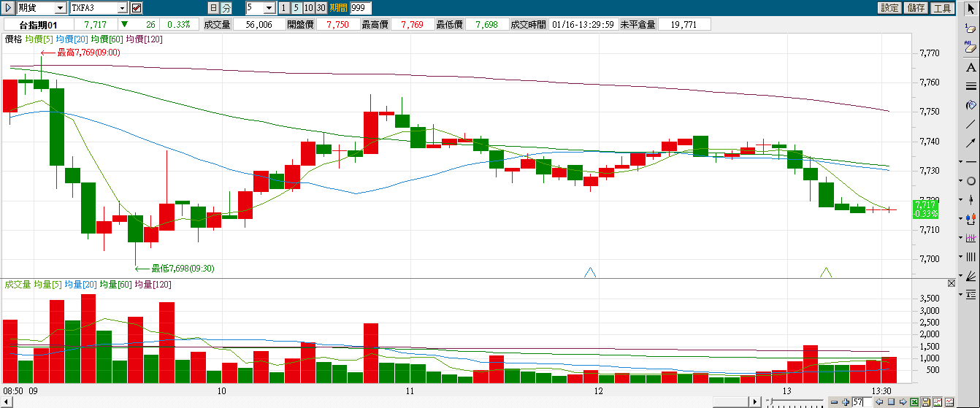Click the 期間 period input field 999

tap(360, 8)
